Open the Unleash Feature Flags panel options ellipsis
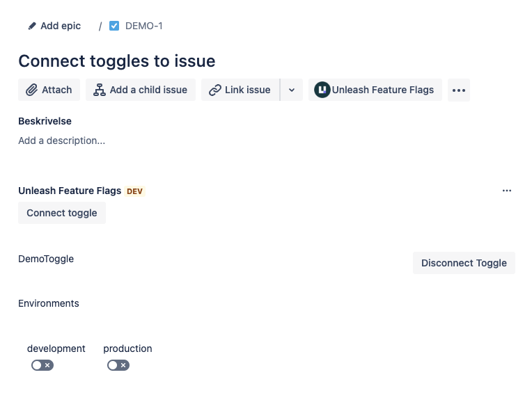Viewport: 532px width, 409px height. (507, 191)
